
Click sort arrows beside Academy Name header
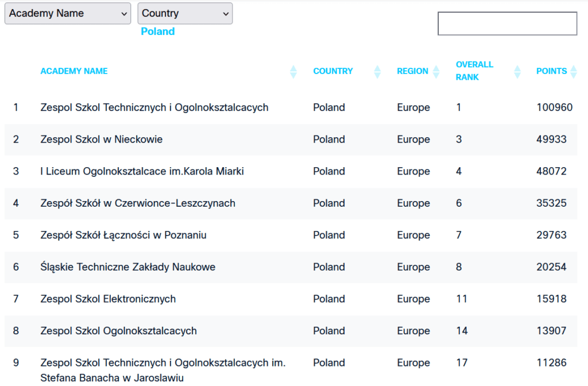(x=293, y=72)
